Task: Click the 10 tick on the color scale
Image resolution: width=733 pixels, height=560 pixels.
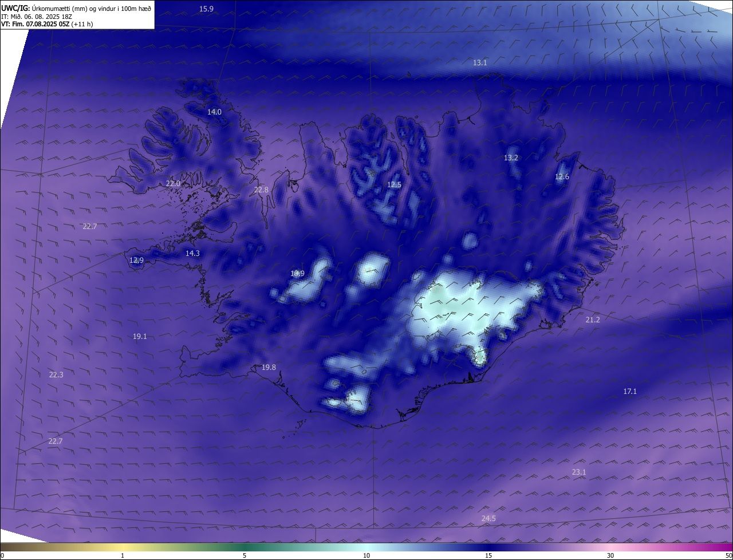Action: pyautogui.click(x=366, y=555)
